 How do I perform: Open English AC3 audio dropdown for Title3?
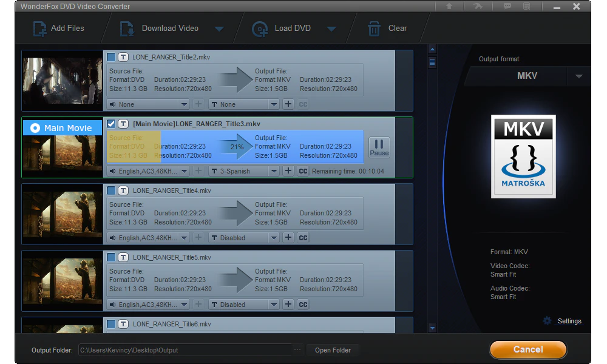185,171
